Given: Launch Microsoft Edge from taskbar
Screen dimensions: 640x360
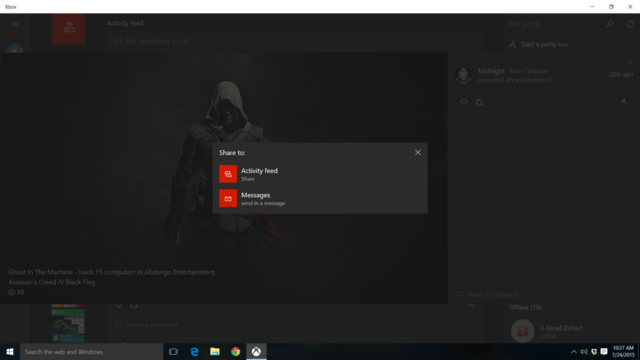Looking at the screenshot, I should tap(194, 351).
